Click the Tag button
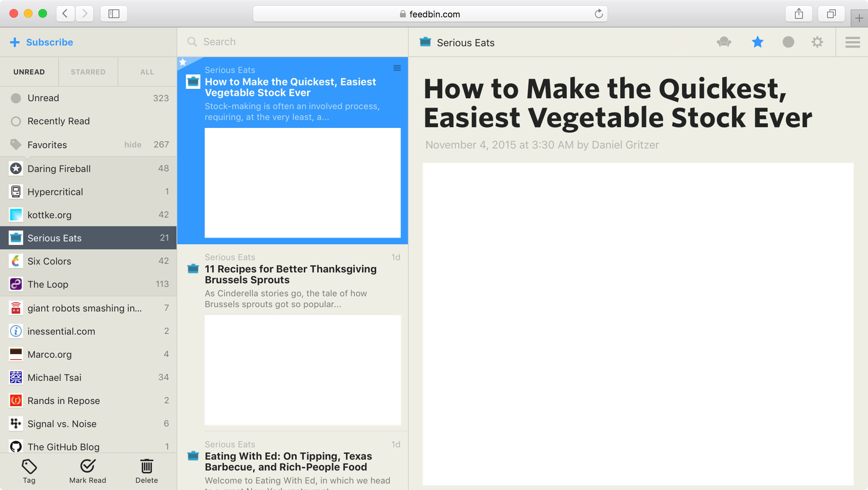 [x=29, y=471]
